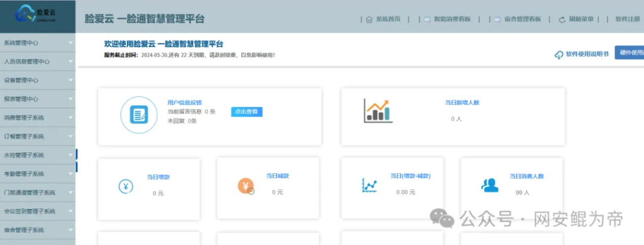The height and width of the screenshot is (245, 644).
Task: Open 智能消费看板 dashboard link
Action: click(453, 20)
